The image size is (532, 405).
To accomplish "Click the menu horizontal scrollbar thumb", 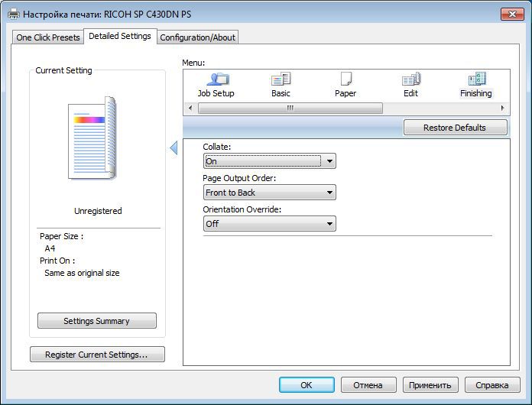I will pyautogui.click(x=290, y=109).
